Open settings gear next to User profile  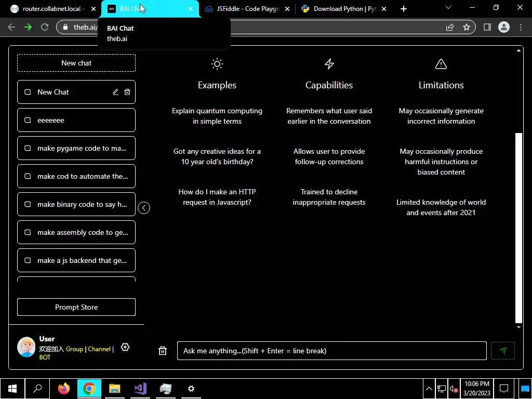pos(125,347)
